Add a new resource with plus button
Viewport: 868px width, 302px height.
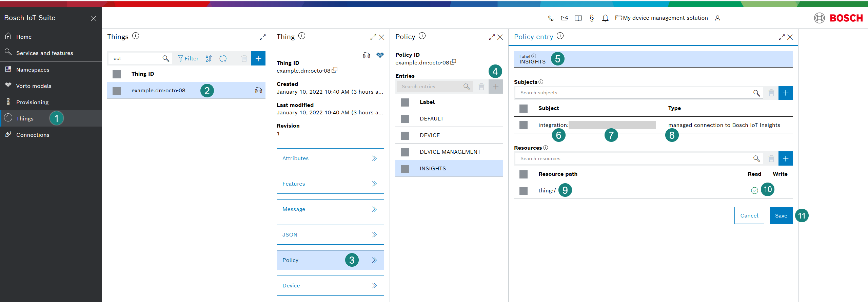[x=786, y=158]
